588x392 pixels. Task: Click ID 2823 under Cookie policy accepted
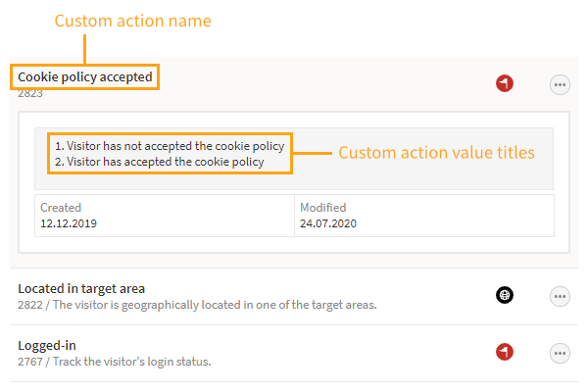click(29, 93)
